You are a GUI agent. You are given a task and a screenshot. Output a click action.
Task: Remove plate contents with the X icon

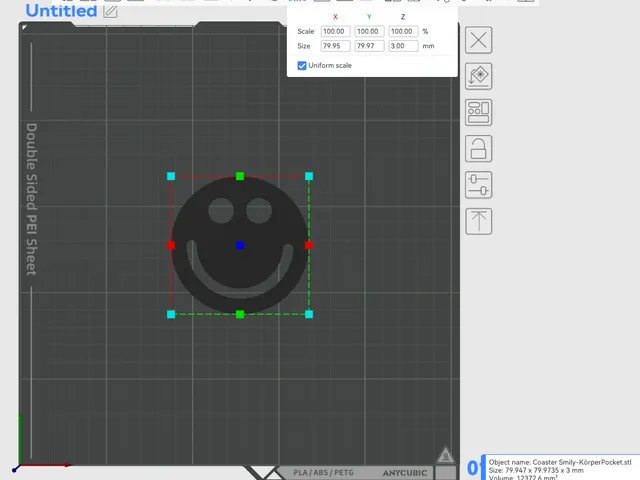coord(478,40)
